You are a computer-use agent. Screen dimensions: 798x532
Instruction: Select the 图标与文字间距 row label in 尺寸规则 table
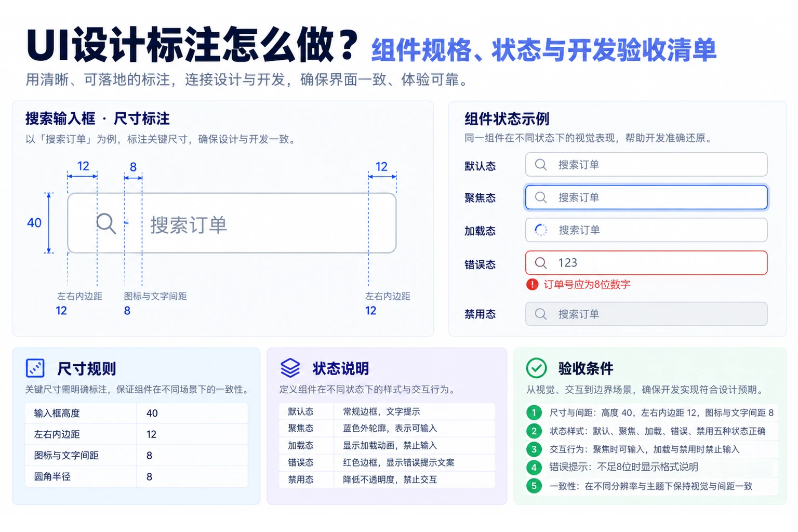pos(66,456)
